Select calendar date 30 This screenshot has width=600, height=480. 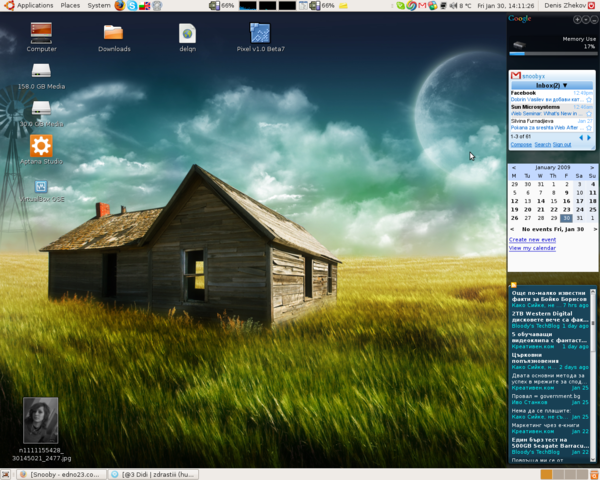click(566, 218)
